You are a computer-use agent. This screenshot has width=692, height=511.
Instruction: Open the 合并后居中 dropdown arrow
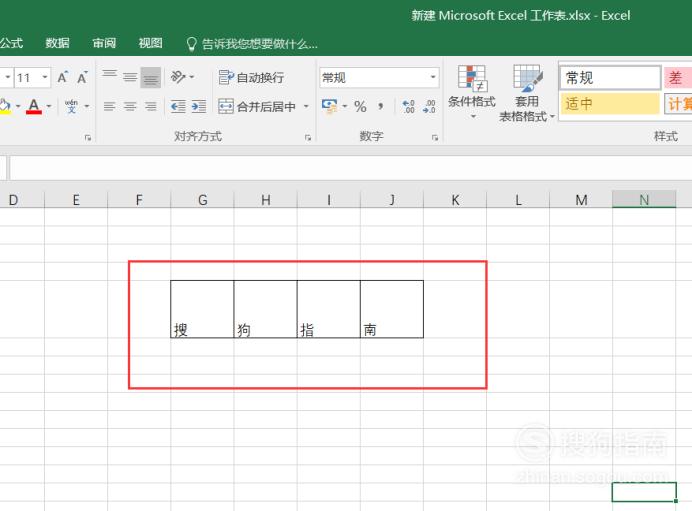306,106
